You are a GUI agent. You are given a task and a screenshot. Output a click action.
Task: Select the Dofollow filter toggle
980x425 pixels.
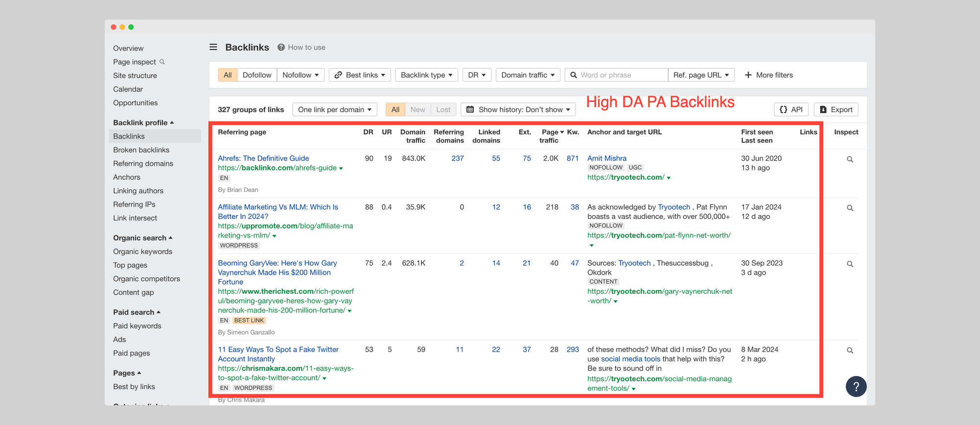257,75
